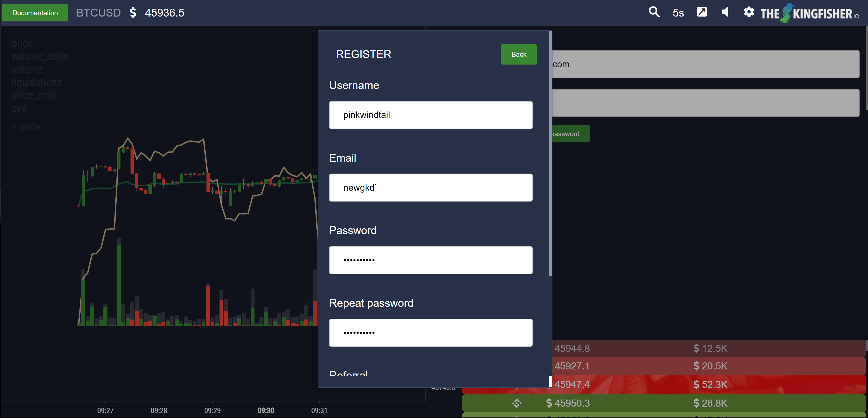Open the BTCUSD symbol selector
This screenshot has width=868, height=418.
(98, 13)
